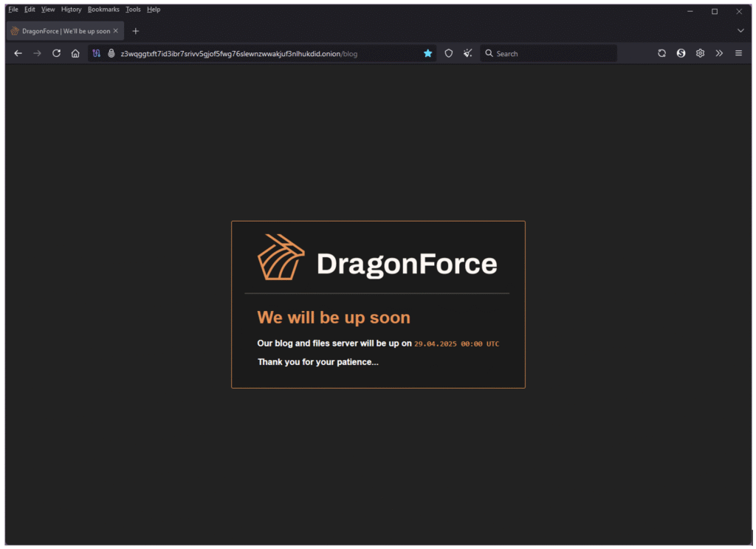Open the browser home page

75,53
